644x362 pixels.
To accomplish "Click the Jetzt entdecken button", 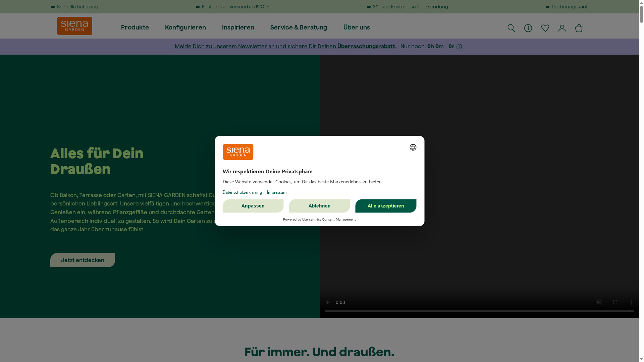I will (x=83, y=260).
